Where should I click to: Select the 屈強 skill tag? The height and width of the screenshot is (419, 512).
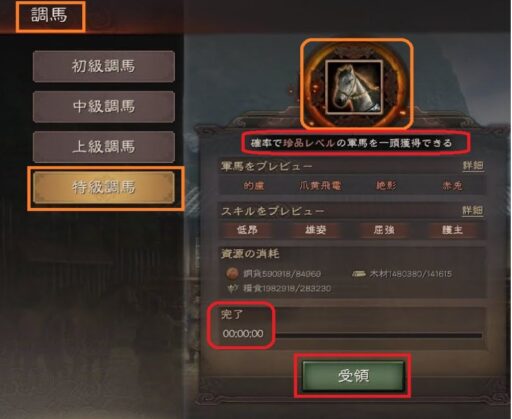point(384,230)
